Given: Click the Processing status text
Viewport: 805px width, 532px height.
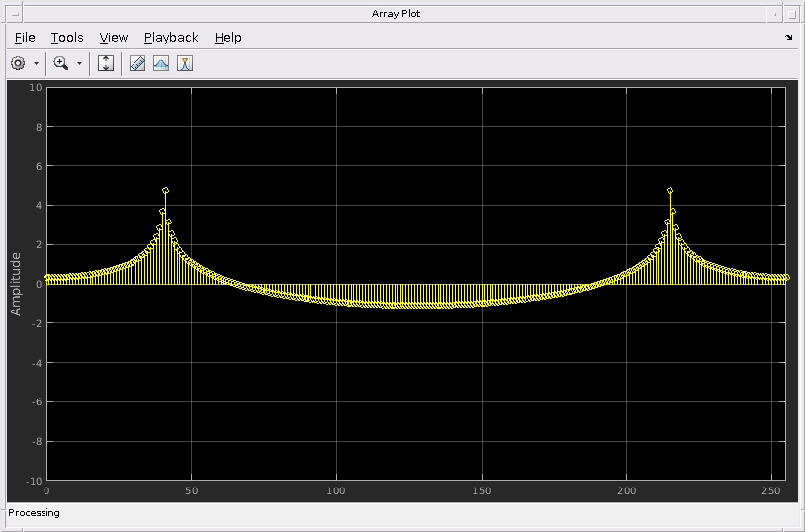Looking at the screenshot, I should pos(34,513).
